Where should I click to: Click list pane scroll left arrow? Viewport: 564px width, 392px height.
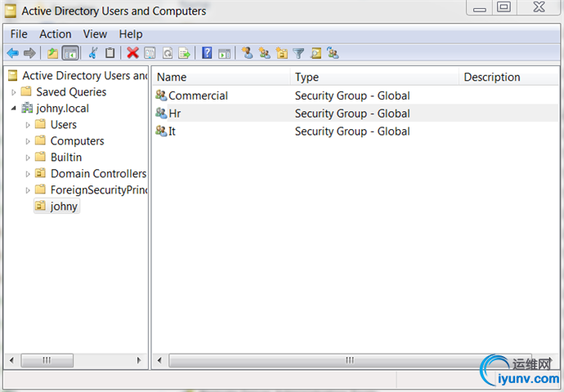tap(159, 360)
